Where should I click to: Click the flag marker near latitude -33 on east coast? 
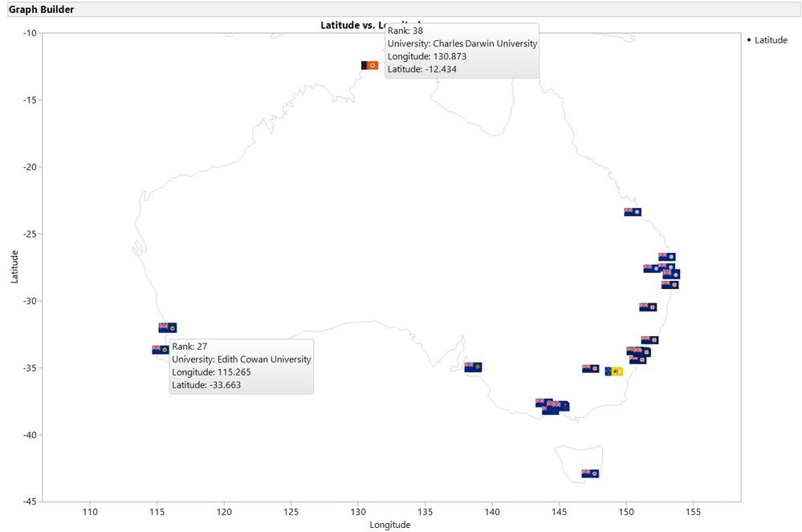(x=649, y=340)
